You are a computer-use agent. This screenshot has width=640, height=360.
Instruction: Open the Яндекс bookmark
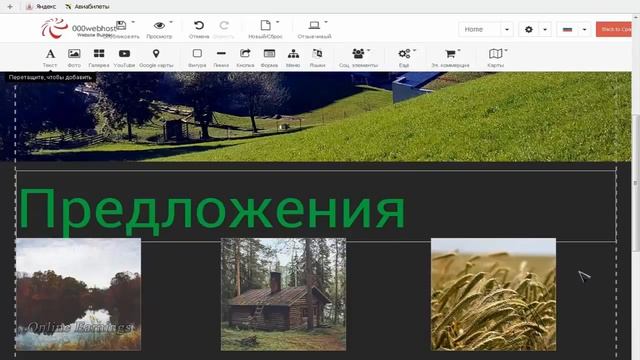[41, 7]
